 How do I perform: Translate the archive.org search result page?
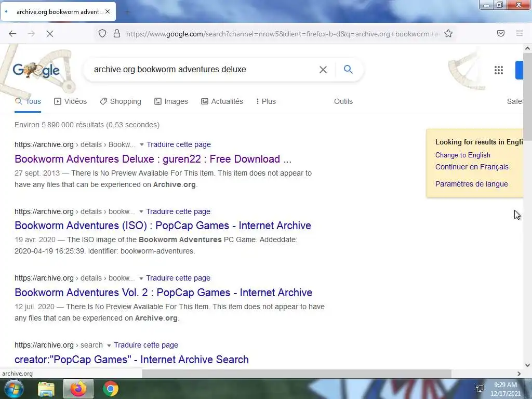[146, 345]
